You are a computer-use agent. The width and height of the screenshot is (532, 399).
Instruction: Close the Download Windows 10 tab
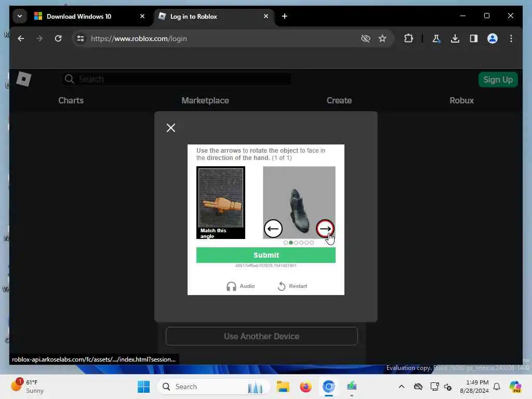[142, 16]
